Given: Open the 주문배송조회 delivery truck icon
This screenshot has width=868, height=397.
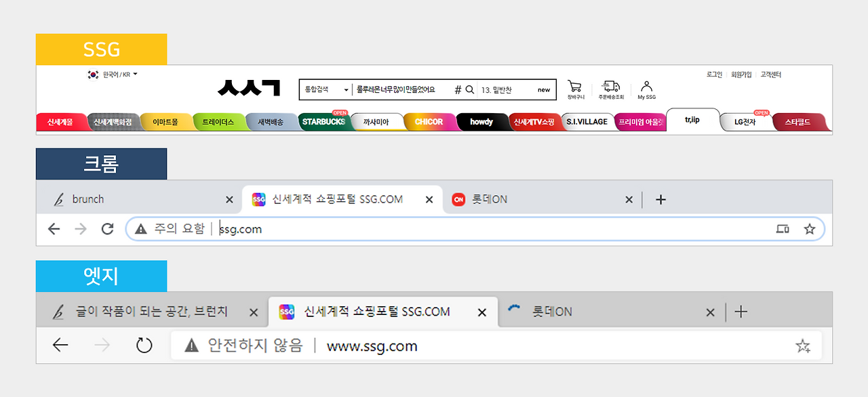Looking at the screenshot, I should tap(611, 87).
